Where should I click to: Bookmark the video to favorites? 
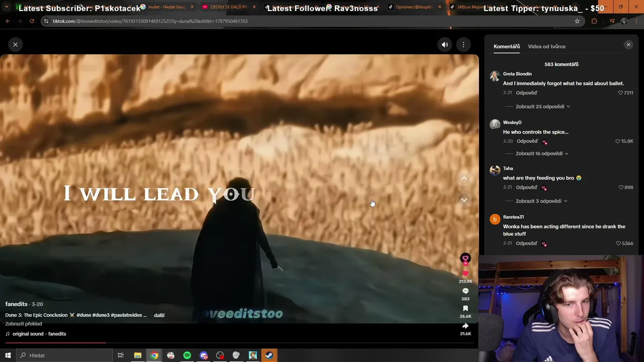click(x=465, y=308)
